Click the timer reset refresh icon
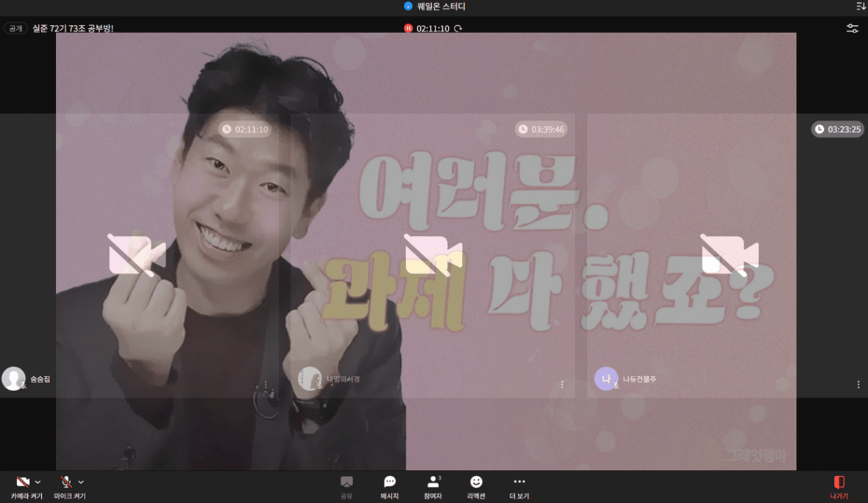 pos(458,29)
